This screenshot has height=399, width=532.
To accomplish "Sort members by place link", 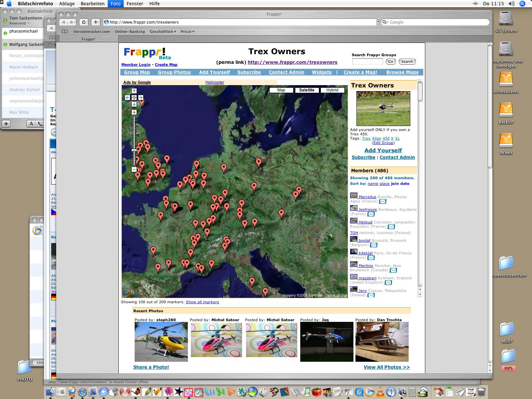I will pos(384,184).
